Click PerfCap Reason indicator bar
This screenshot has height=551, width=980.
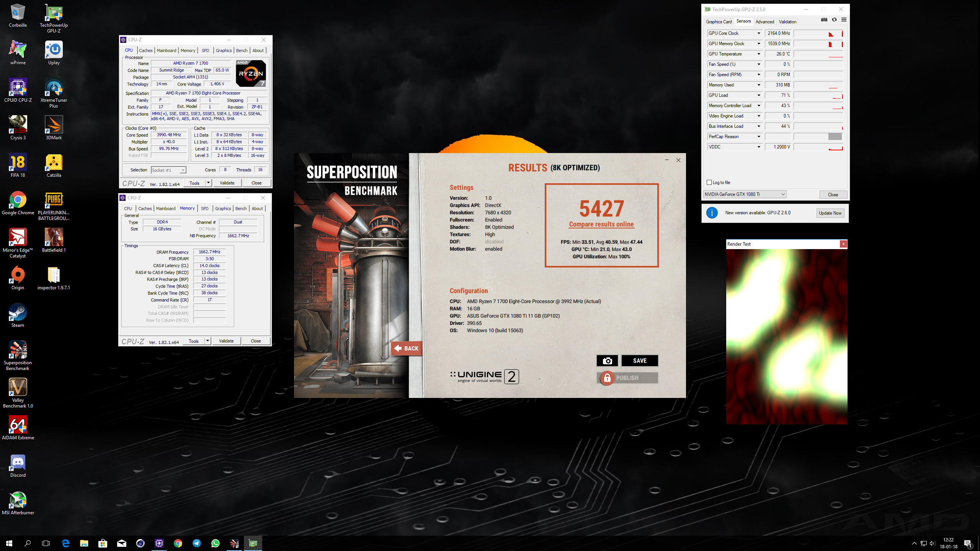click(x=818, y=137)
